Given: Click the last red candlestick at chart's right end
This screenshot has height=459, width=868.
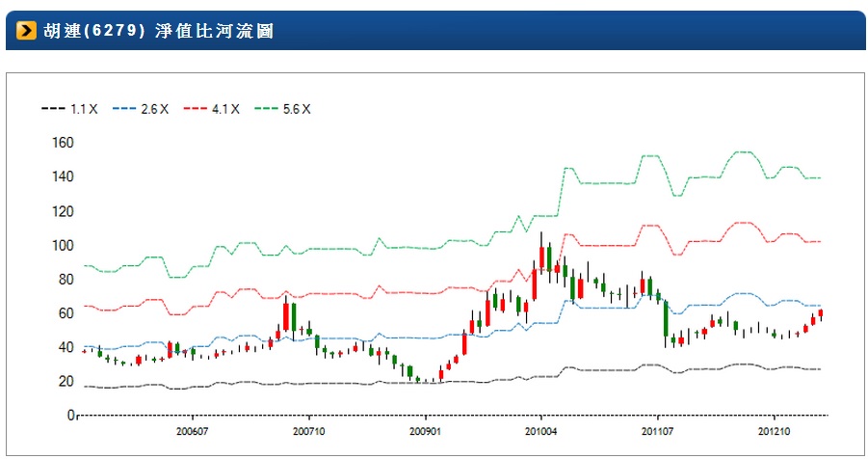Looking at the screenshot, I should pos(821,313).
